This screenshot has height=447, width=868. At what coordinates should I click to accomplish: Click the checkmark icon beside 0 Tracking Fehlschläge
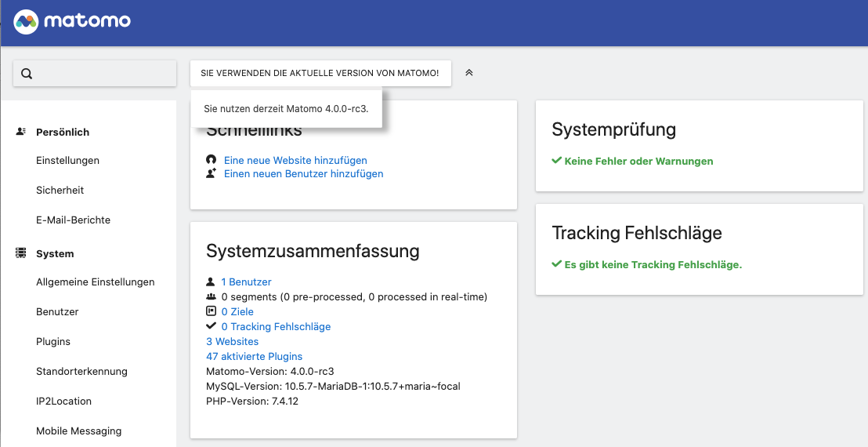(211, 325)
